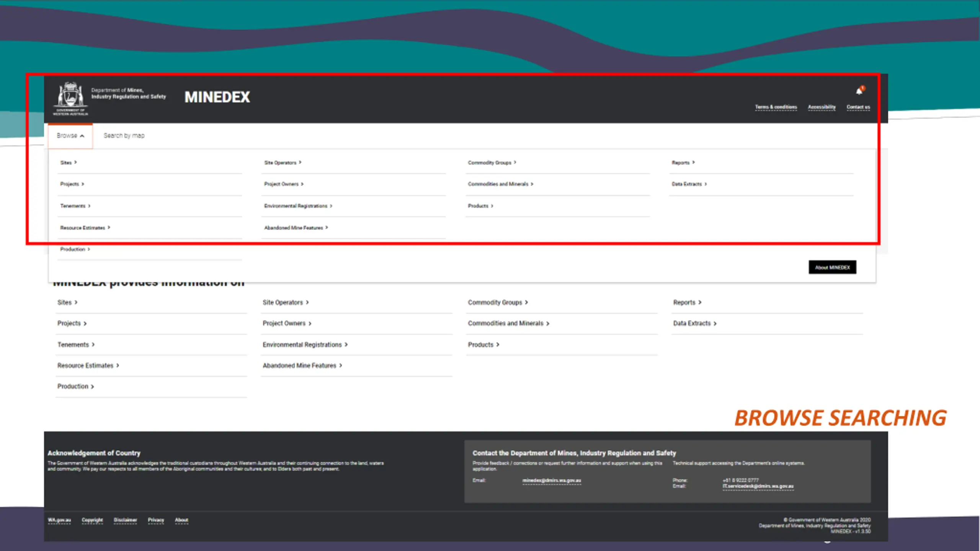980x551 pixels.
Task: Open Site Operators link on main page
Action: [x=286, y=302]
